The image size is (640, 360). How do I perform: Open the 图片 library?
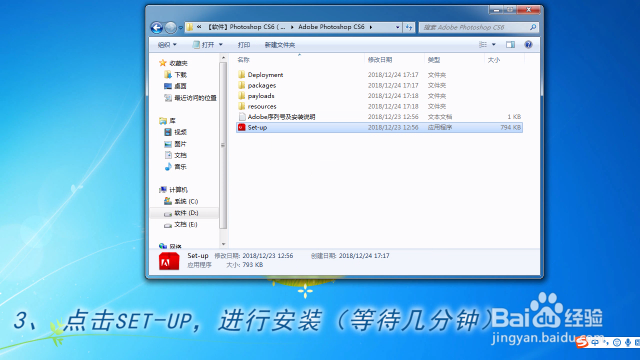pos(180,144)
